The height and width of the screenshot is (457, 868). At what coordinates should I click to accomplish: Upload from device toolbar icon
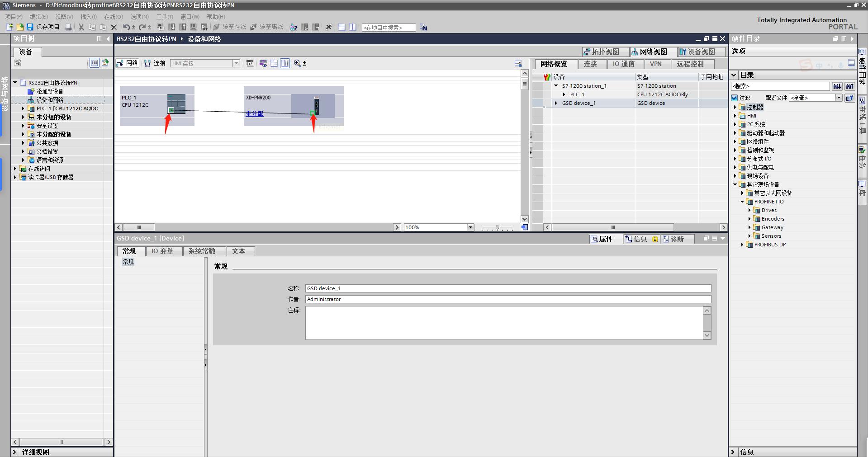(x=183, y=27)
